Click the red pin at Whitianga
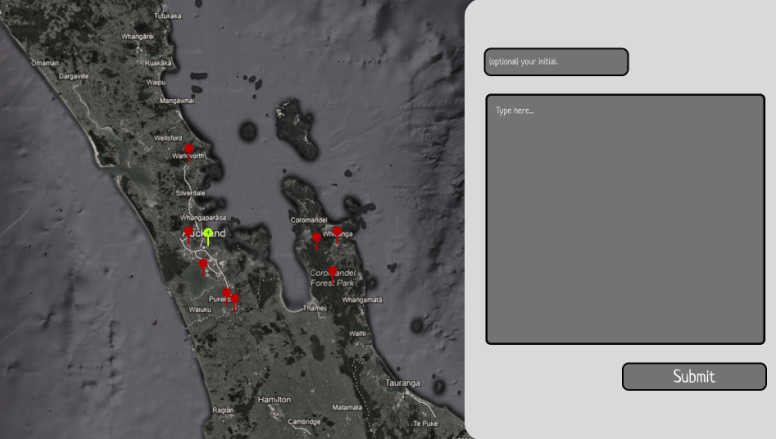776x439 pixels. pyautogui.click(x=337, y=233)
